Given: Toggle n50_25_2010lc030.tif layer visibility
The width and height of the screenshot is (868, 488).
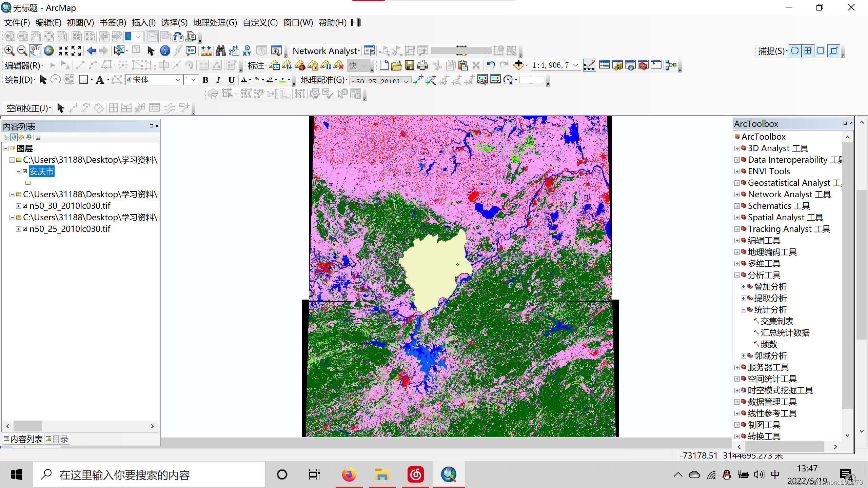Looking at the screenshot, I should [25, 229].
